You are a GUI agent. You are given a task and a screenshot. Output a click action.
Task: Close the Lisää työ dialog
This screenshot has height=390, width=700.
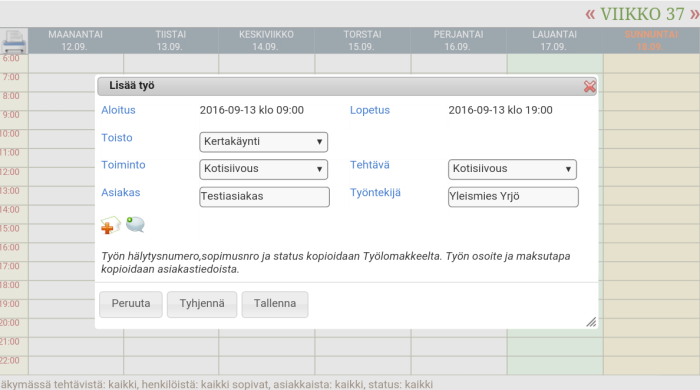[x=590, y=87]
